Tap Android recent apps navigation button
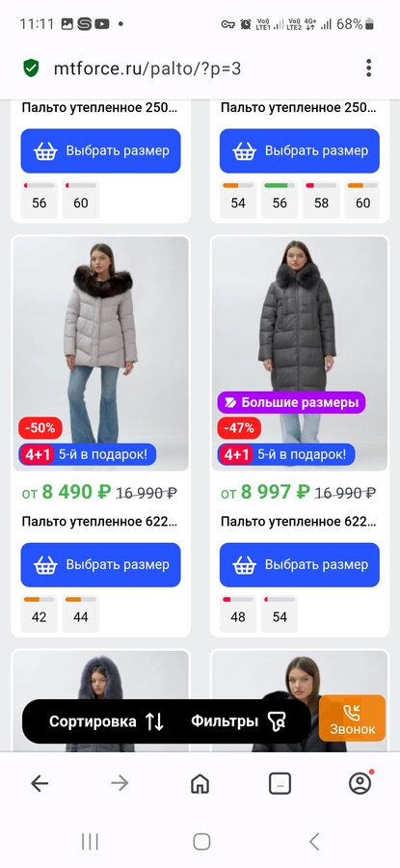The height and width of the screenshot is (868, 400). [x=90, y=842]
